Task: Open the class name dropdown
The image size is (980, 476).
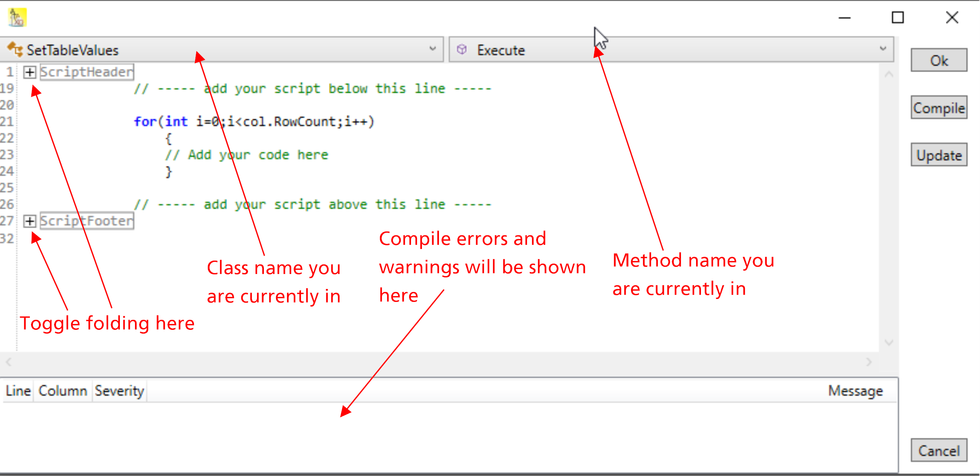Action: [433, 49]
